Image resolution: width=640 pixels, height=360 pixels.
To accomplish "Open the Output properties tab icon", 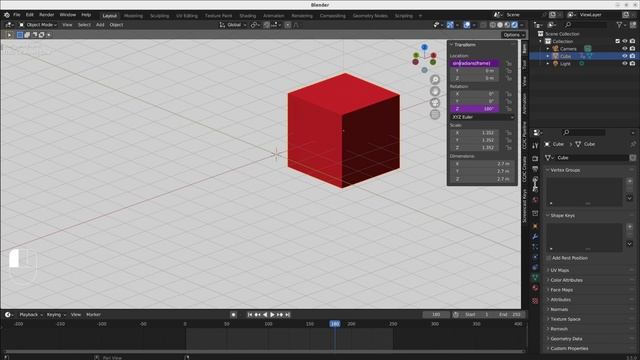I will coord(535,169).
